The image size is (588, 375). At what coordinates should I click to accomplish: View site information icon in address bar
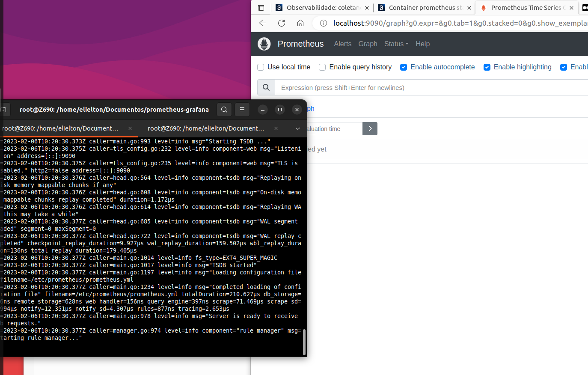click(324, 23)
